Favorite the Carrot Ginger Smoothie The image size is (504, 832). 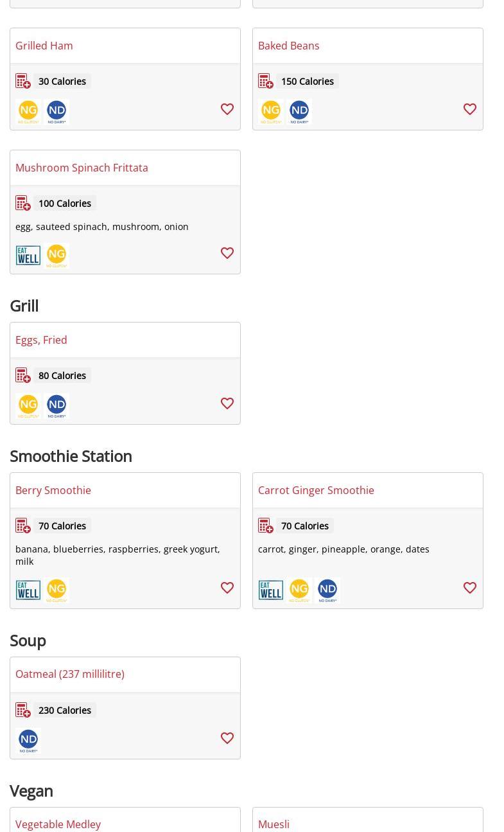pos(470,588)
